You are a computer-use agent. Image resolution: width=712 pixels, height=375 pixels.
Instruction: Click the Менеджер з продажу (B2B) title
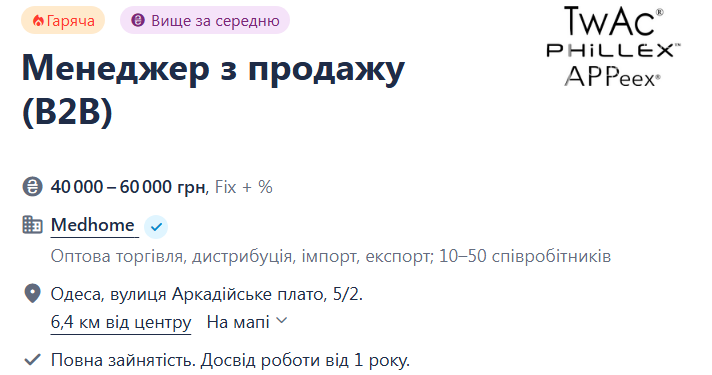click(x=213, y=89)
